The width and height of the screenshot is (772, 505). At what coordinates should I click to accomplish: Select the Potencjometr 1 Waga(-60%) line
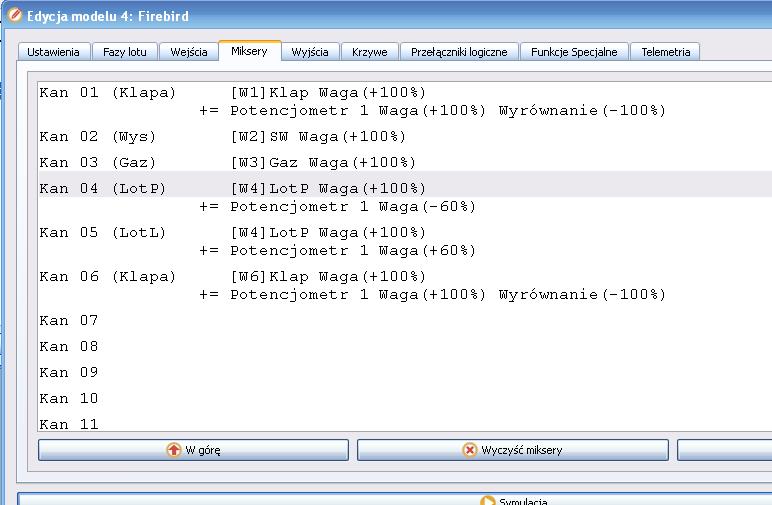(405, 206)
